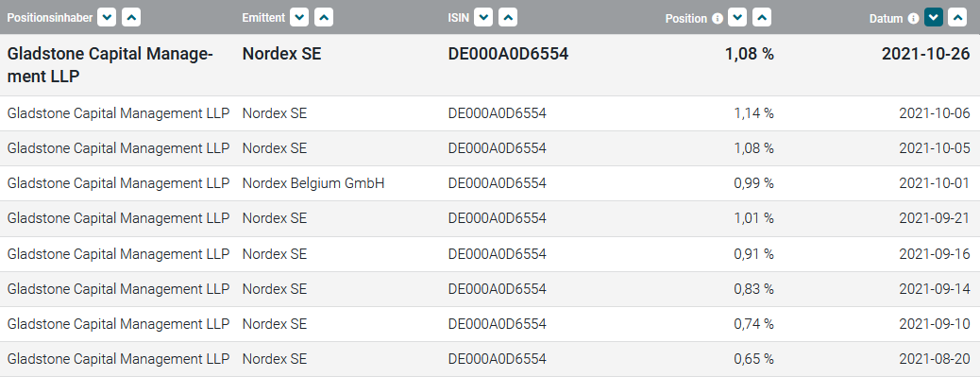Sort Position column descending
The height and width of the screenshot is (377, 980).
click(738, 18)
